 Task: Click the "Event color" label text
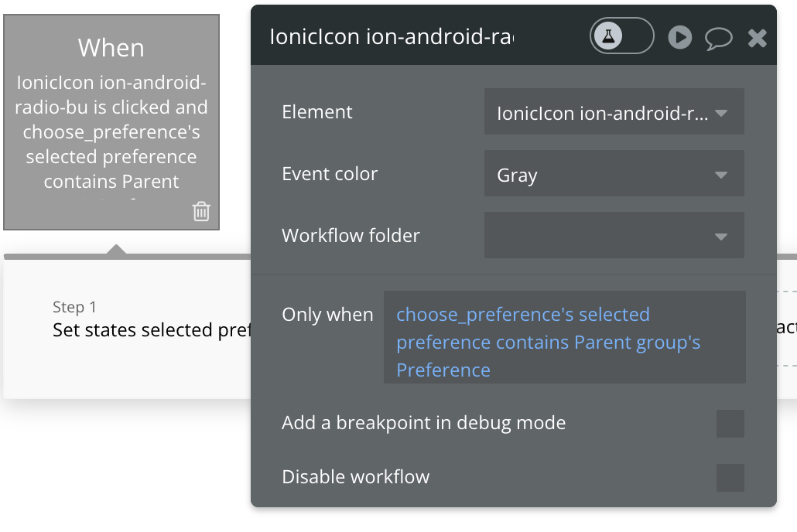point(330,174)
